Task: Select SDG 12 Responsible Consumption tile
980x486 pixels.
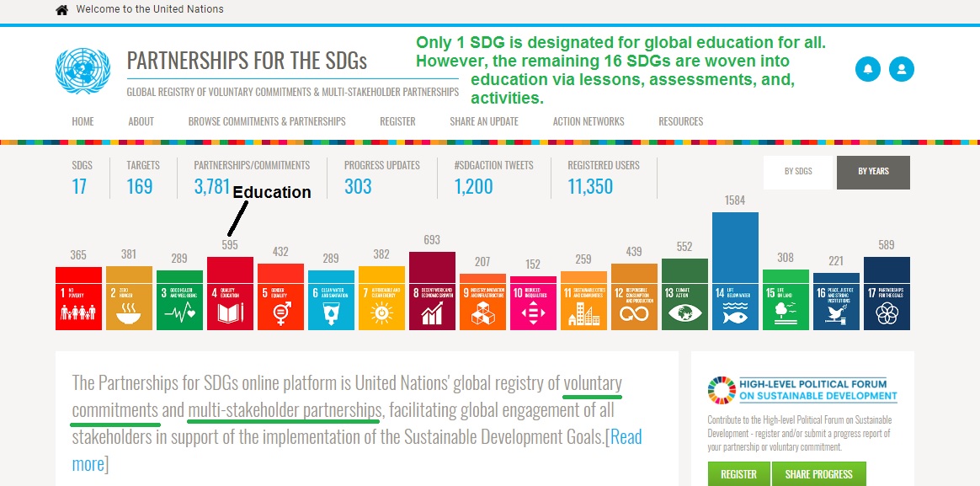Action: pyautogui.click(x=634, y=306)
